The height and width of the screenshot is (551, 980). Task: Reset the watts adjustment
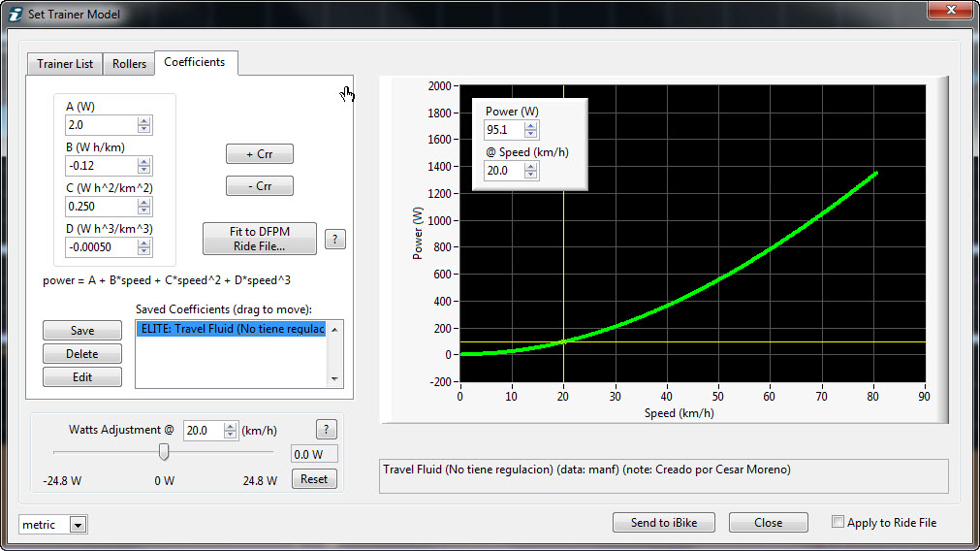[x=314, y=479]
